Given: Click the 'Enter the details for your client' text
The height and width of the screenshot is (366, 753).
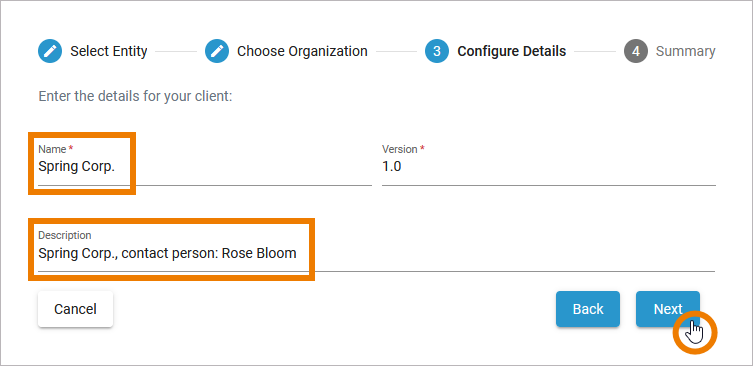Looking at the screenshot, I should [135, 96].
